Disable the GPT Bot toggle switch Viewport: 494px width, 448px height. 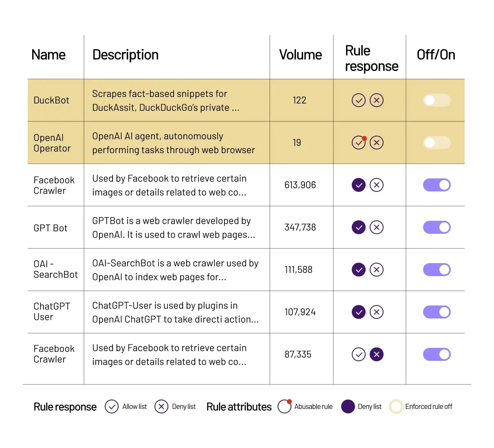[x=437, y=227]
